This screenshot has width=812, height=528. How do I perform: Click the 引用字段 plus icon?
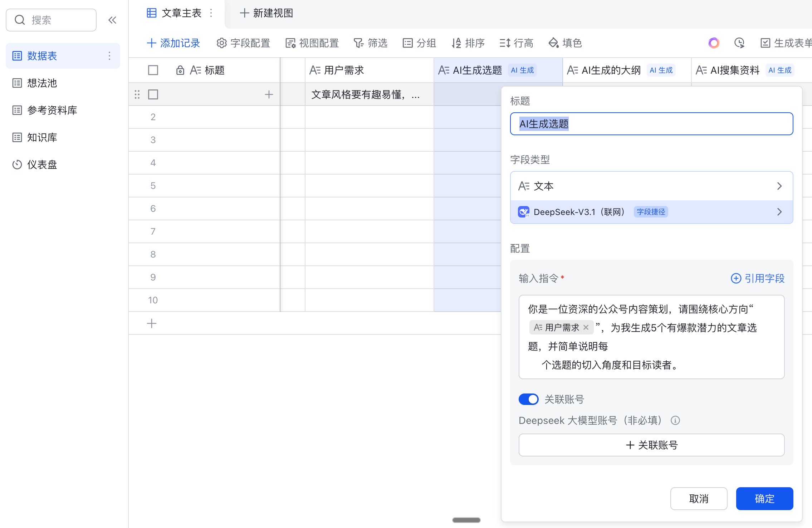[736, 278]
